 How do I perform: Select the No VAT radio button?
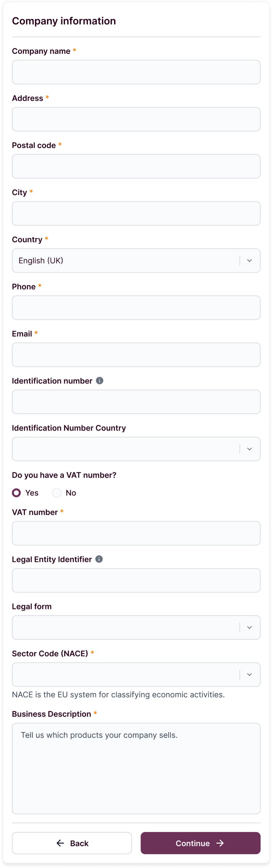point(57,493)
